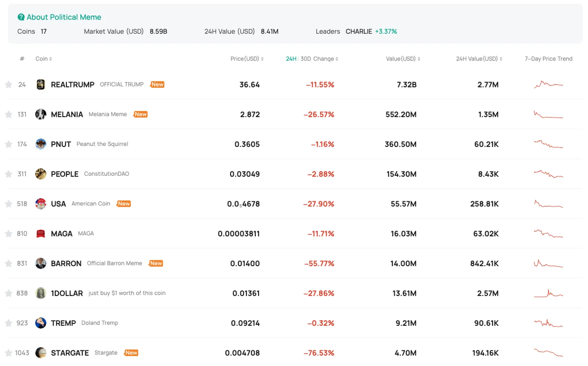588x366 pixels.
Task: Click the TREMP coin logo
Action: (x=41, y=323)
